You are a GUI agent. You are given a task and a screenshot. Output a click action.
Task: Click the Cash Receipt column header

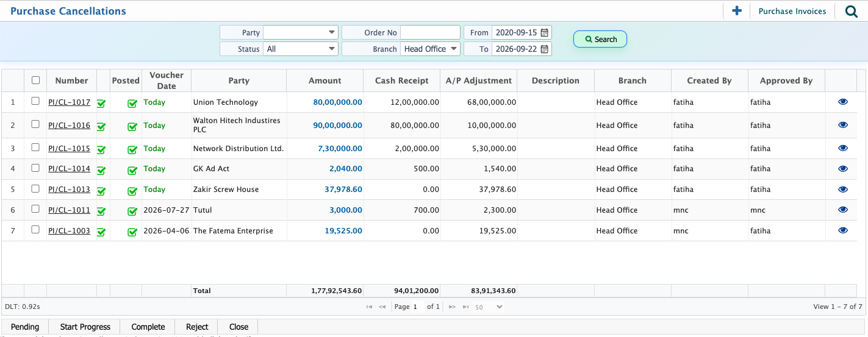click(x=401, y=80)
